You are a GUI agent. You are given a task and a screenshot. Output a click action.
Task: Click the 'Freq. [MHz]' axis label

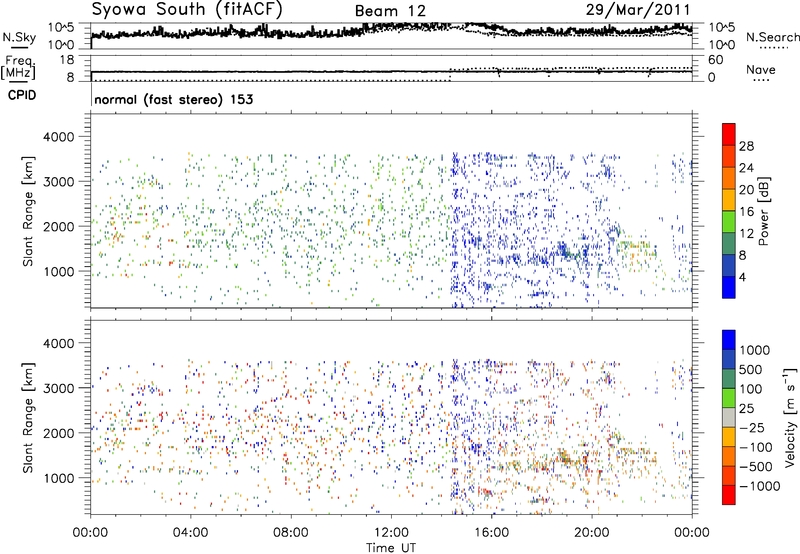(x=18, y=67)
